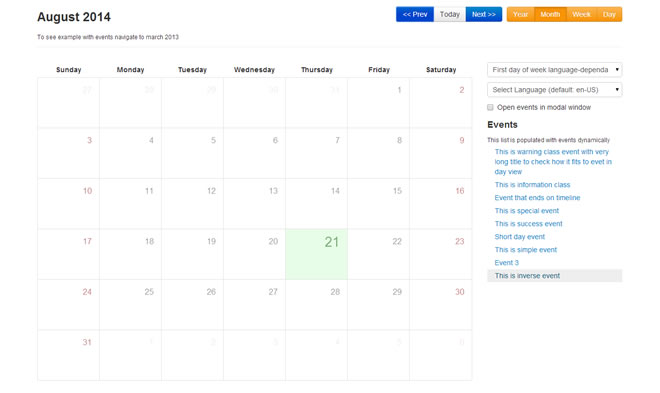Select Sunday August 17 cell
This screenshot has height=393, width=660.
tap(69, 254)
